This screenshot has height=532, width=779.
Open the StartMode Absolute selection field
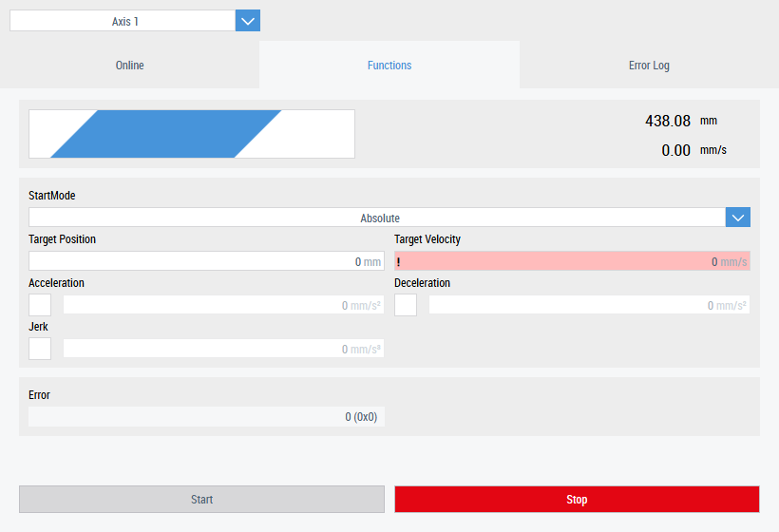coord(377,218)
